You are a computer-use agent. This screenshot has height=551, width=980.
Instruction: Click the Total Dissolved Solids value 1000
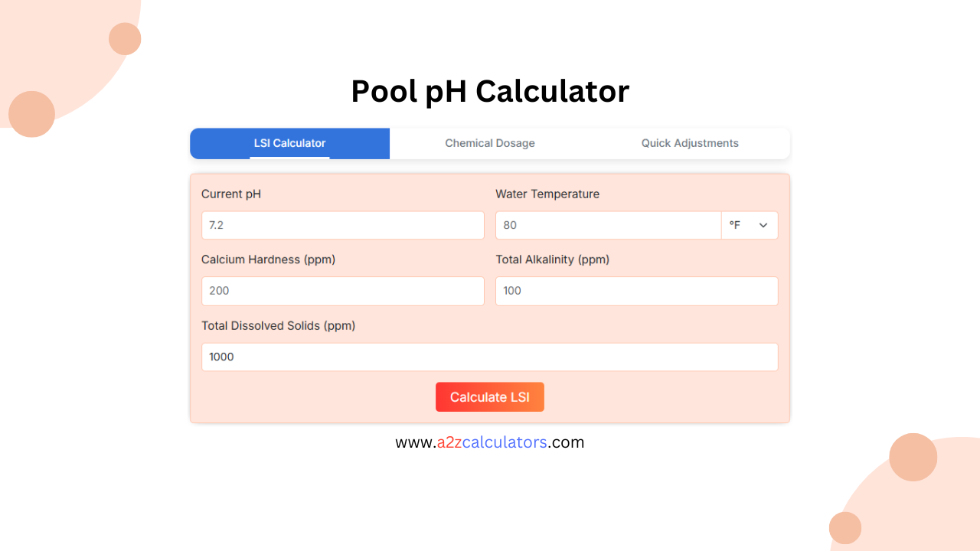coord(221,357)
